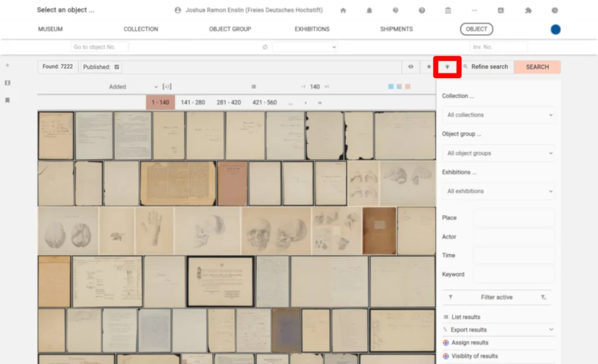Click the Keyword input field
Image resolution: width=598 pixels, height=364 pixels.
(514, 275)
